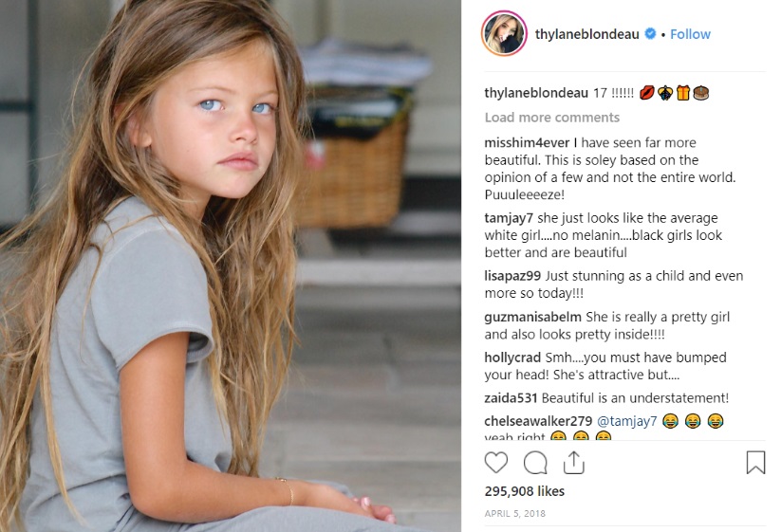Follow thylaneblondeau account
The height and width of the screenshot is (532, 781).
pos(690,34)
